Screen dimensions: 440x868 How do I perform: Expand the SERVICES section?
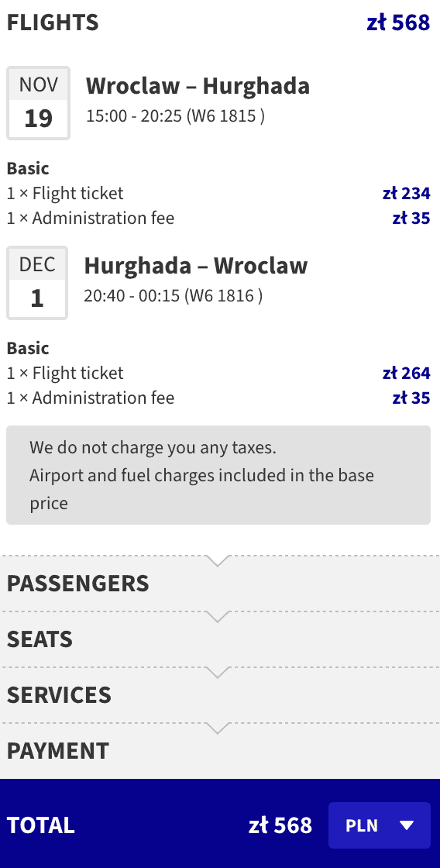pyautogui.click(x=220, y=694)
